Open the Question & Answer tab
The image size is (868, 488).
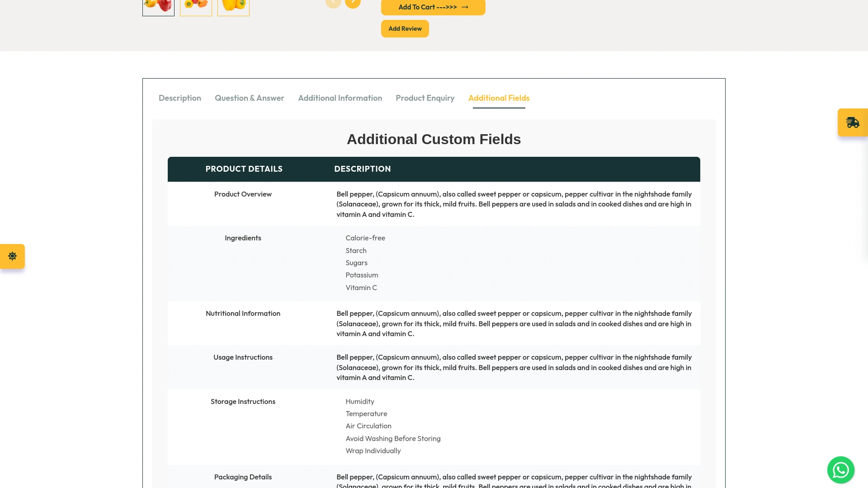(x=249, y=98)
